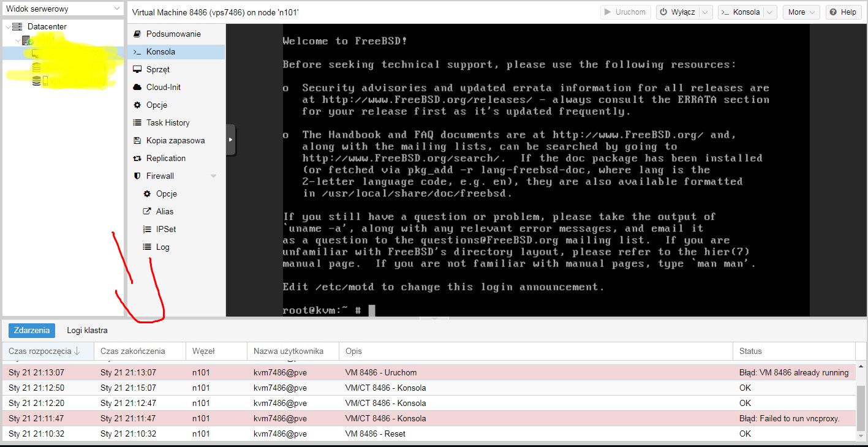
Task: Open the Widok serwerowy view dropdown
Action: [63, 9]
